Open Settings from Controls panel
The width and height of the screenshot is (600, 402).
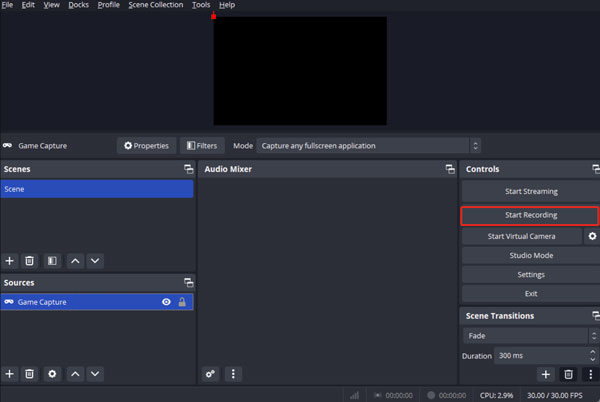point(531,274)
